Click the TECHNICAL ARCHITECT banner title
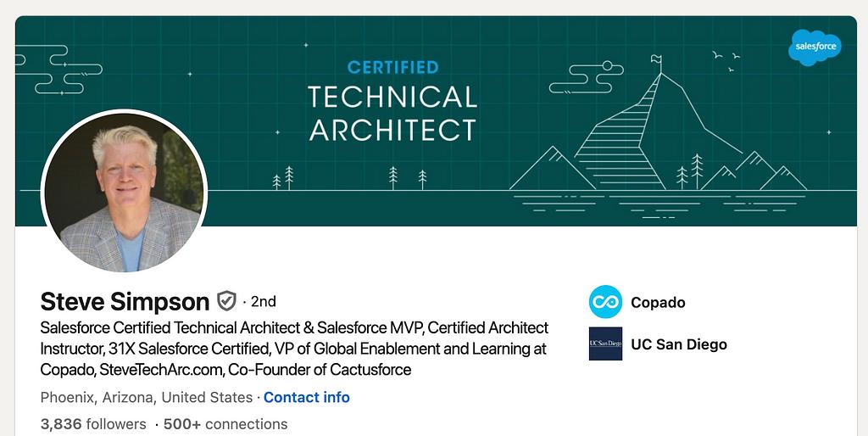The height and width of the screenshot is (436, 868). point(392,114)
